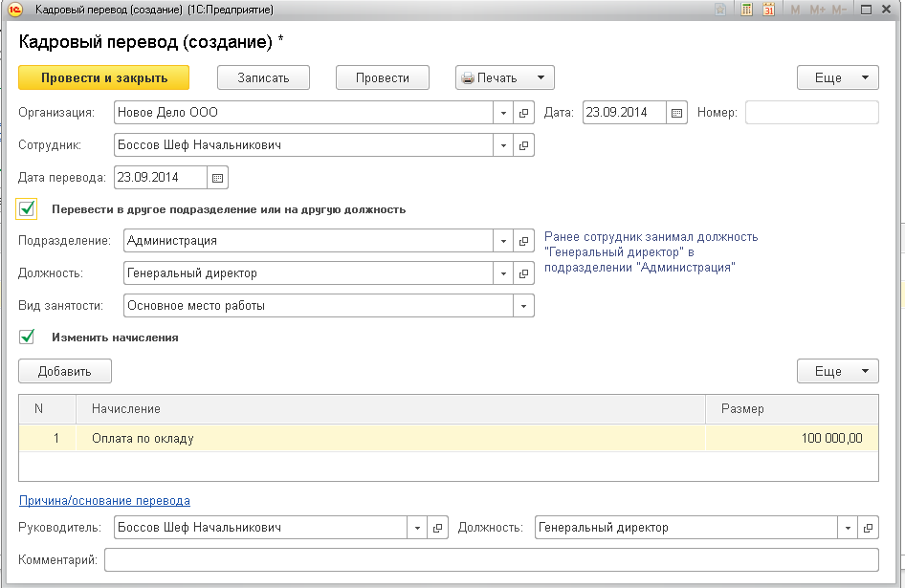Open the Организация record via its open button
Screen dimensions: 905x588
(524, 113)
